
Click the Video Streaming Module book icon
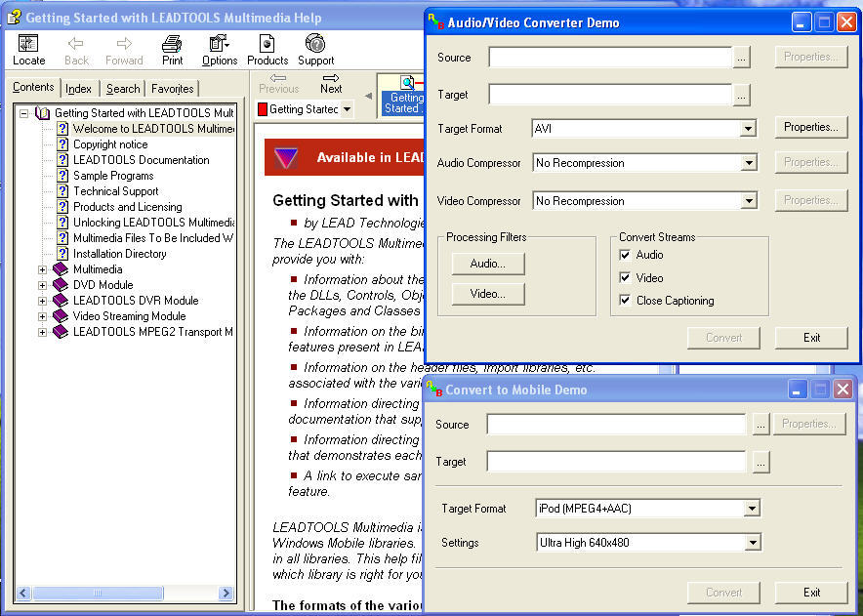(x=60, y=316)
